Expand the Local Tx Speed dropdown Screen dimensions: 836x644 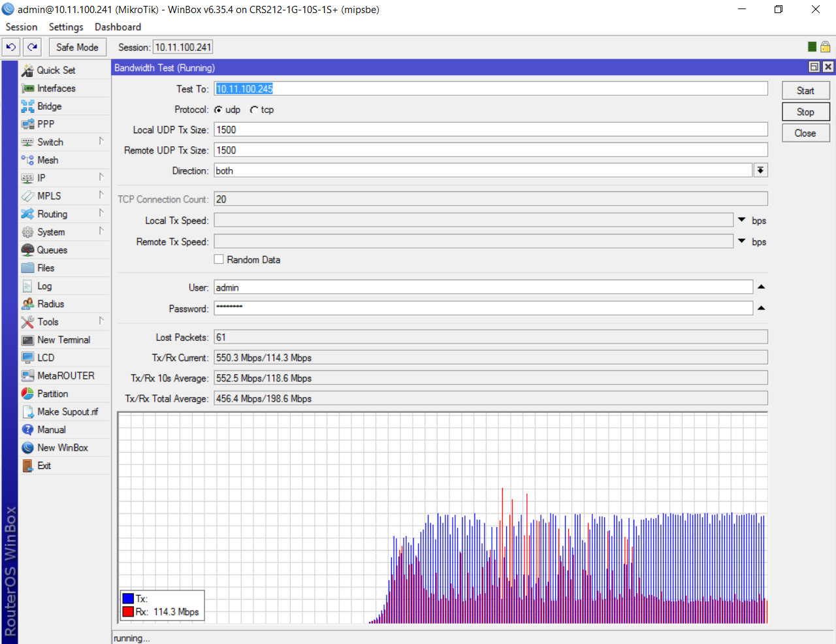[741, 219]
